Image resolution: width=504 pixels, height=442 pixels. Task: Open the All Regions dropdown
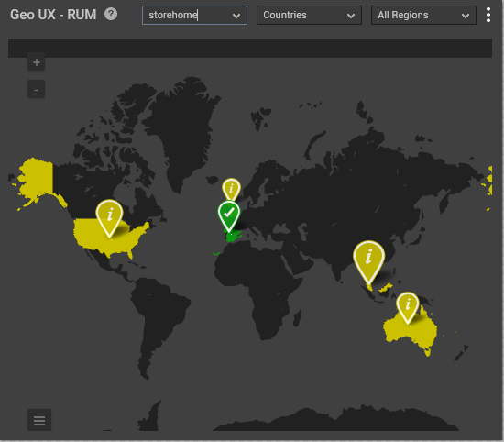point(423,15)
